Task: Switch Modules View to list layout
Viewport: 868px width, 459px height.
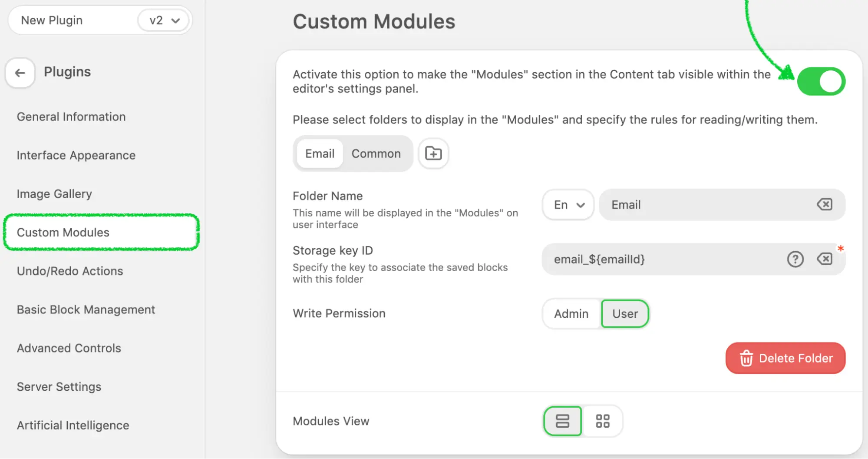Action: [562, 421]
